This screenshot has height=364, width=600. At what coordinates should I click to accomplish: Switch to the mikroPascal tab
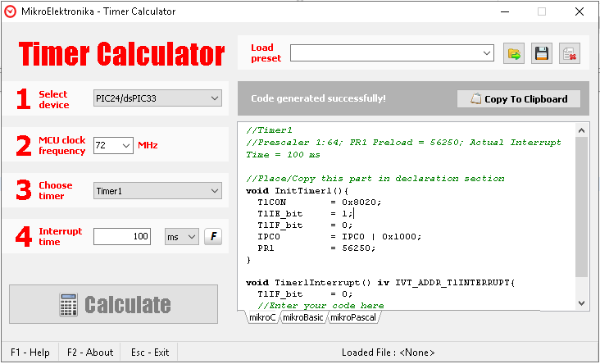point(353,317)
